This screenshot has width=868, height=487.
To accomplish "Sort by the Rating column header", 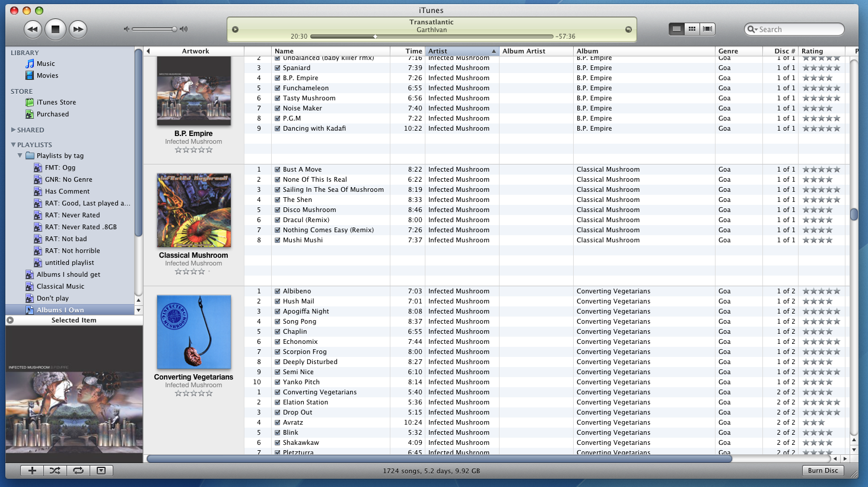I will tap(822, 51).
